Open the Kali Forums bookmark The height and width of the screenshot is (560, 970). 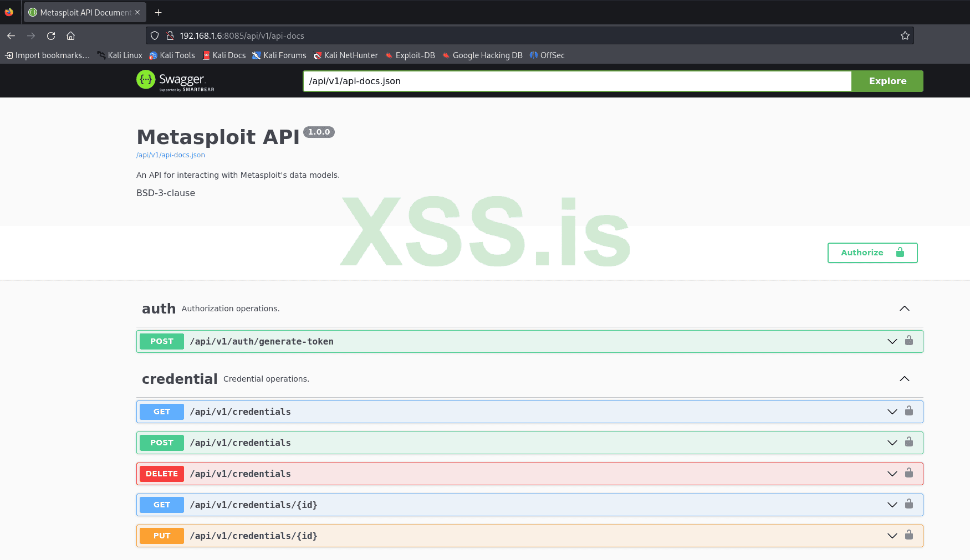[279, 55]
